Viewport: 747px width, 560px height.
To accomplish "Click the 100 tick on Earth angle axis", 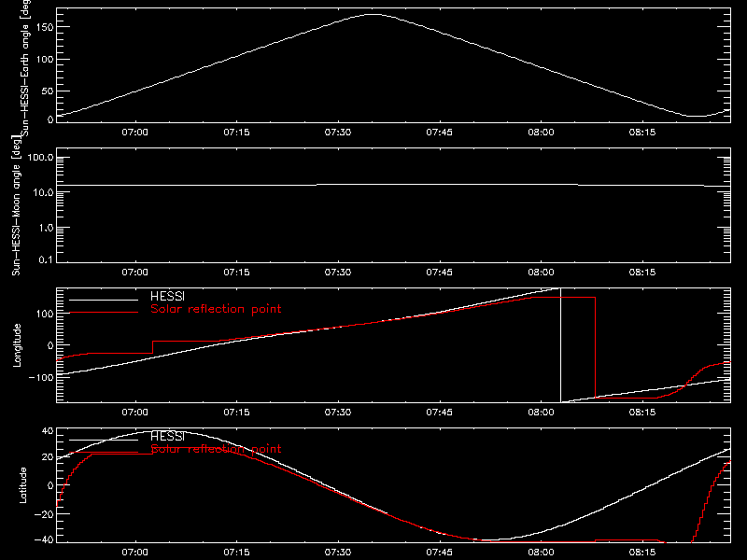I will coord(44,60).
